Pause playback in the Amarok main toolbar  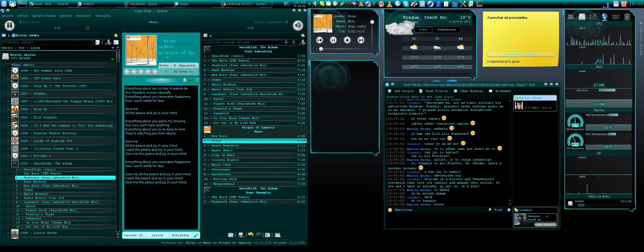[x=10, y=25]
